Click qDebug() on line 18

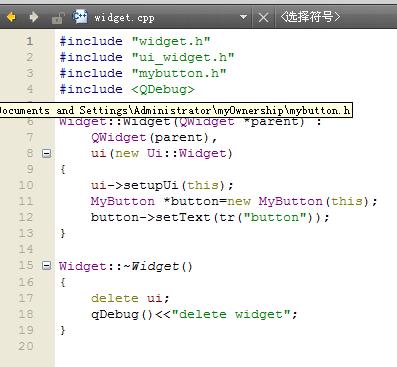point(121,314)
